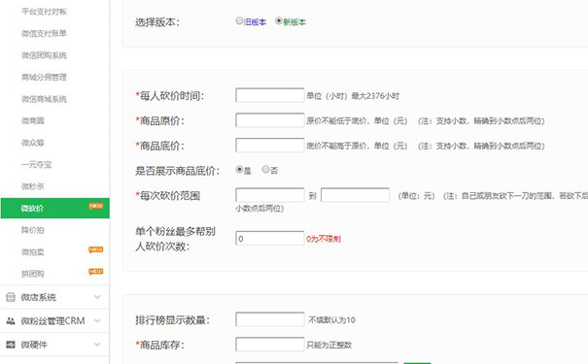Click the 不填默认为10 hint text

click(x=331, y=320)
